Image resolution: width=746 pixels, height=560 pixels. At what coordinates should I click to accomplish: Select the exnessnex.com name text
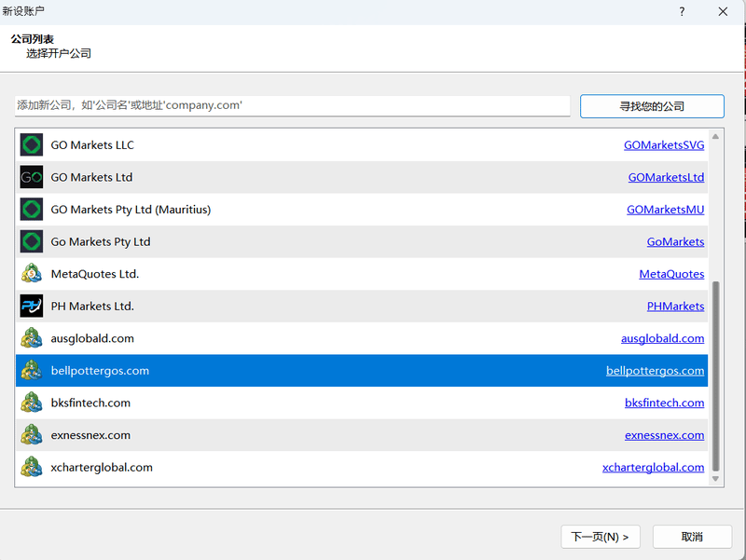[90, 435]
